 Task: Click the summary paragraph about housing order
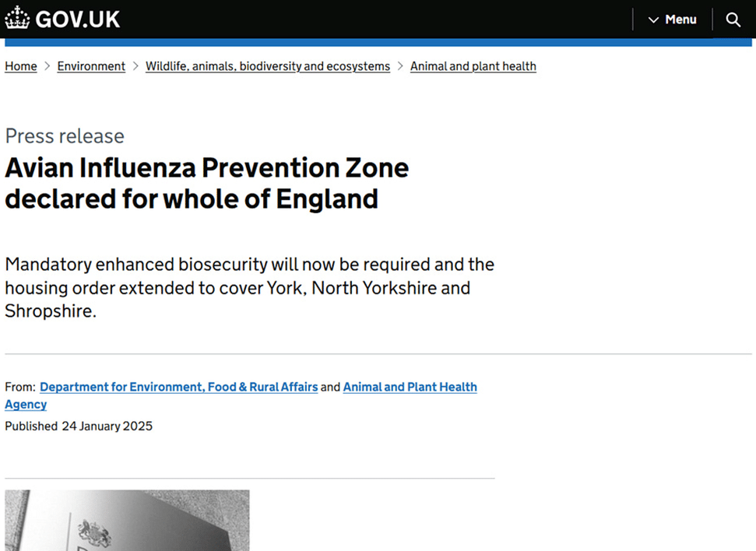pyautogui.click(x=249, y=288)
